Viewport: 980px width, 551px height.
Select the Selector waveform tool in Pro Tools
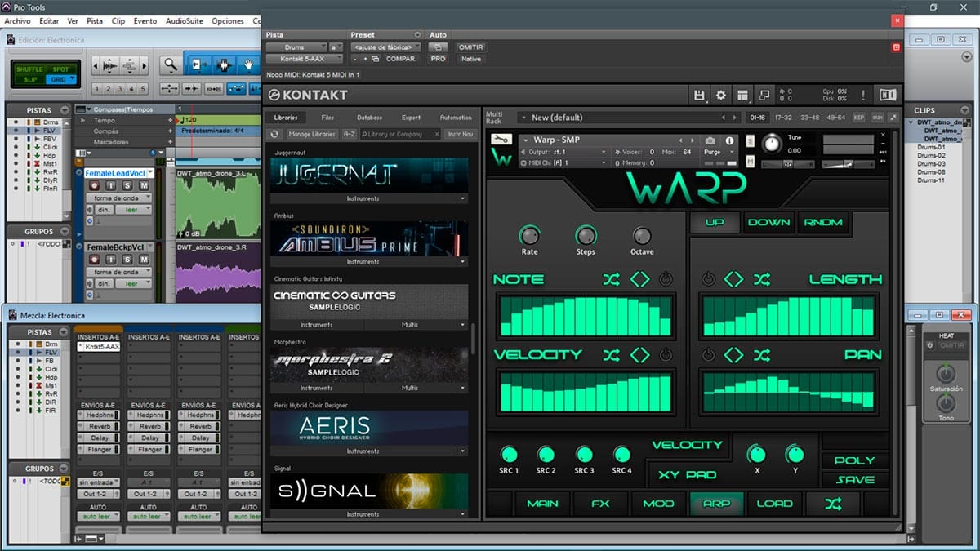tap(223, 64)
